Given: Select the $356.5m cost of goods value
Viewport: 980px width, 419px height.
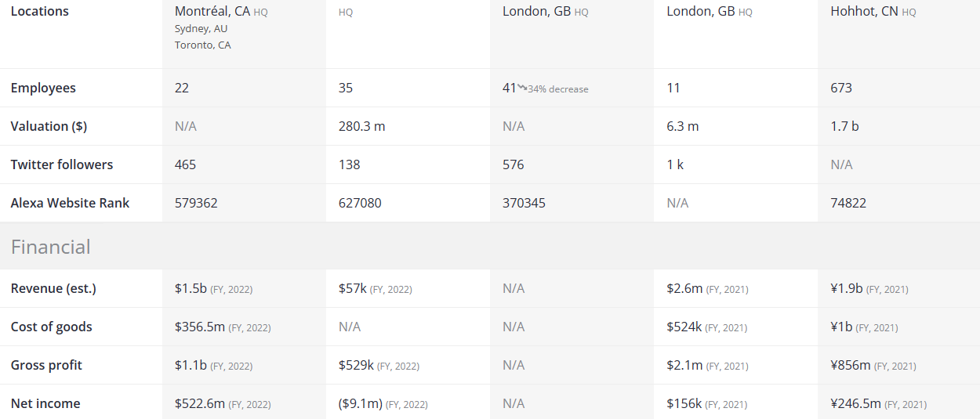Looking at the screenshot, I should coord(200,327).
